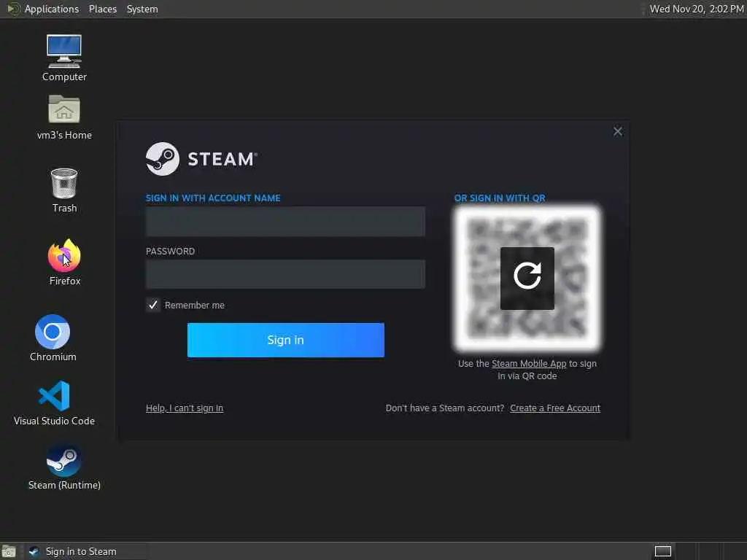The width and height of the screenshot is (747, 560).
Task: Click the show desktop icon in bottom panel
Action: [9, 551]
